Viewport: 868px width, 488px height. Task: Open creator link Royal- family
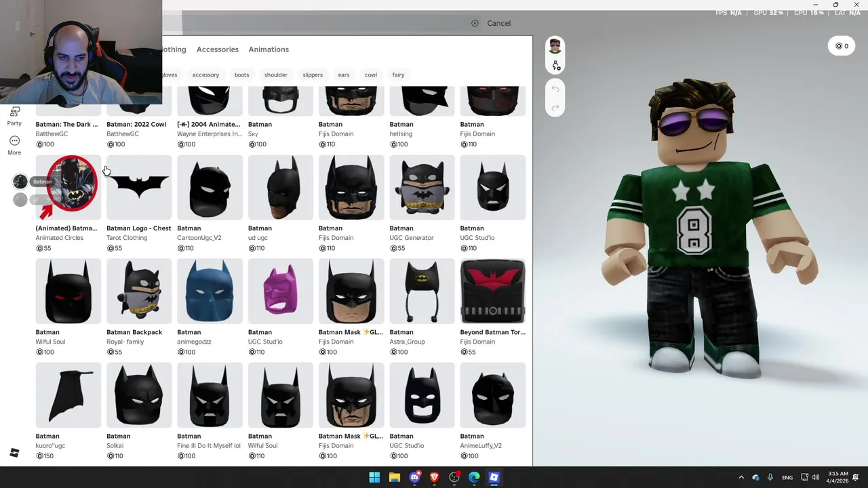pos(125,342)
